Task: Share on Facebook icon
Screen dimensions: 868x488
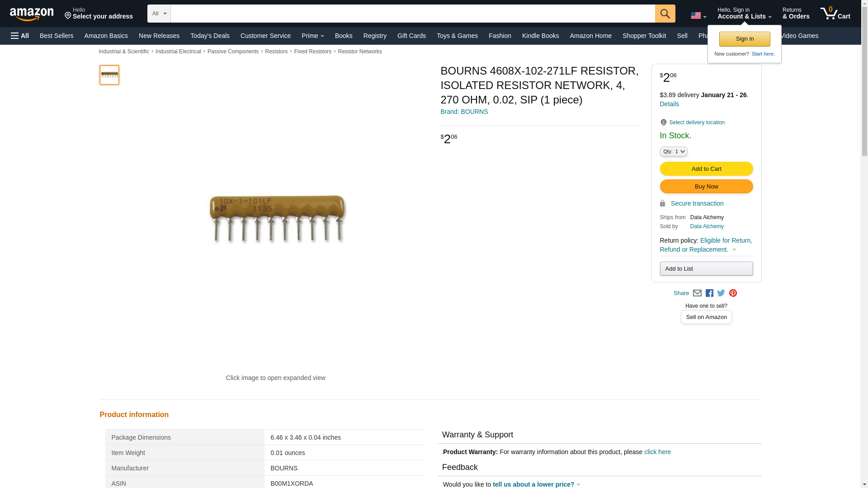Action: click(x=709, y=293)
